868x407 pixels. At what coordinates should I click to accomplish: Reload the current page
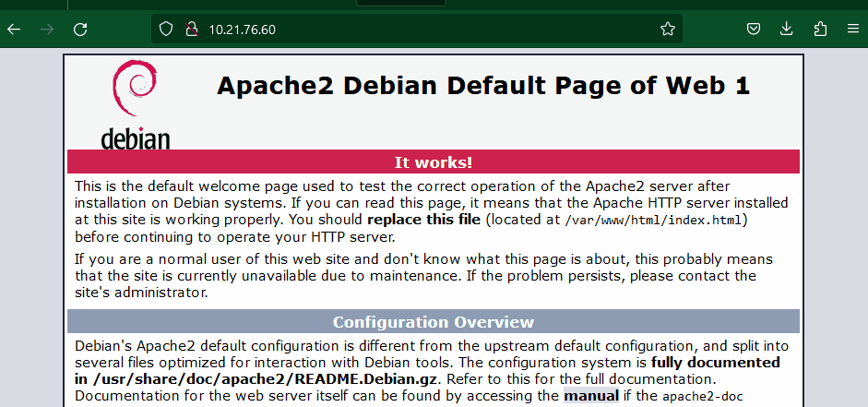[80, 29]
